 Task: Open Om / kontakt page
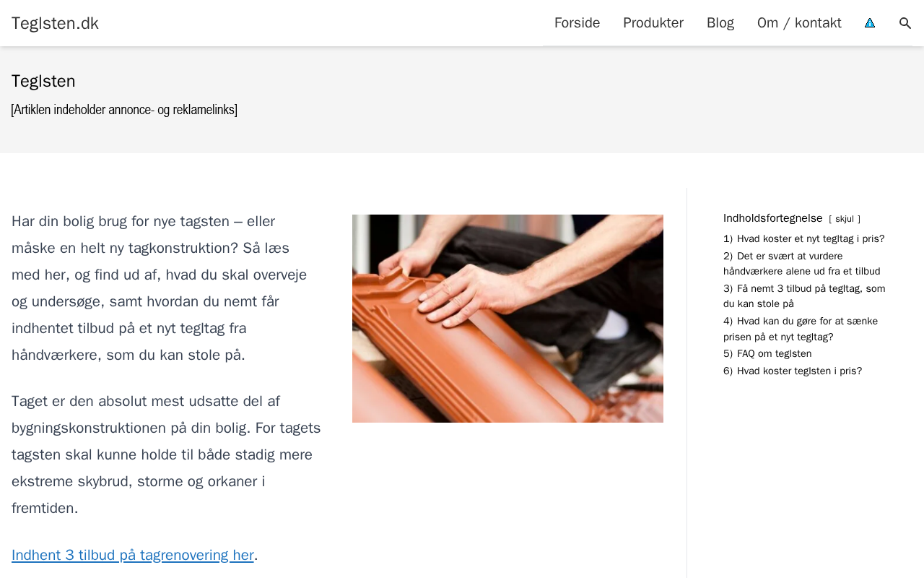point(799,23)
